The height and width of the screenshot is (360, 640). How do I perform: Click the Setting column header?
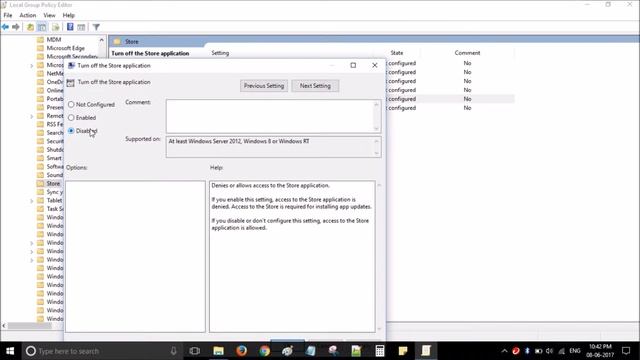coord(220,53)
